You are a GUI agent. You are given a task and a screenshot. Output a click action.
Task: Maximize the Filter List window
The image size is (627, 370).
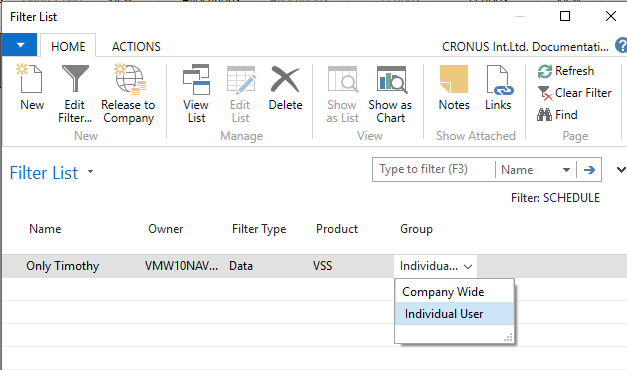565,16
